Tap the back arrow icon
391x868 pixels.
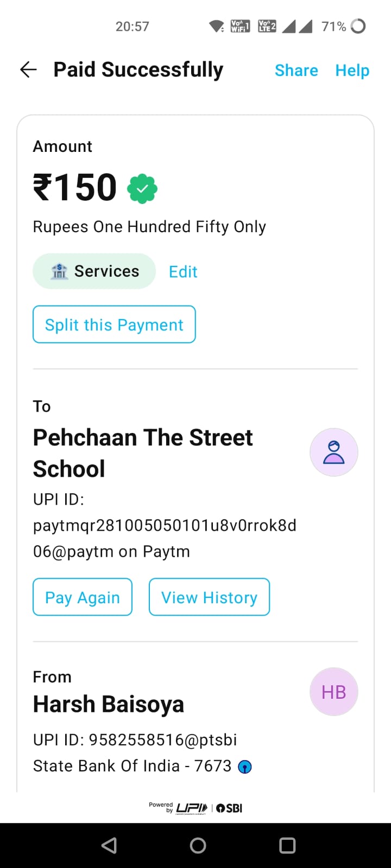[x=28, y=69]
